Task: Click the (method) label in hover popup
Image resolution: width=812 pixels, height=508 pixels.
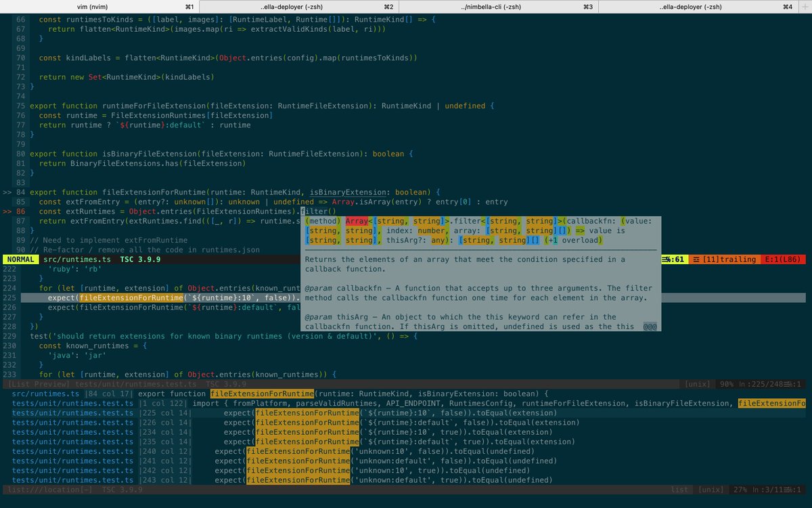Action: click(323, 221)
